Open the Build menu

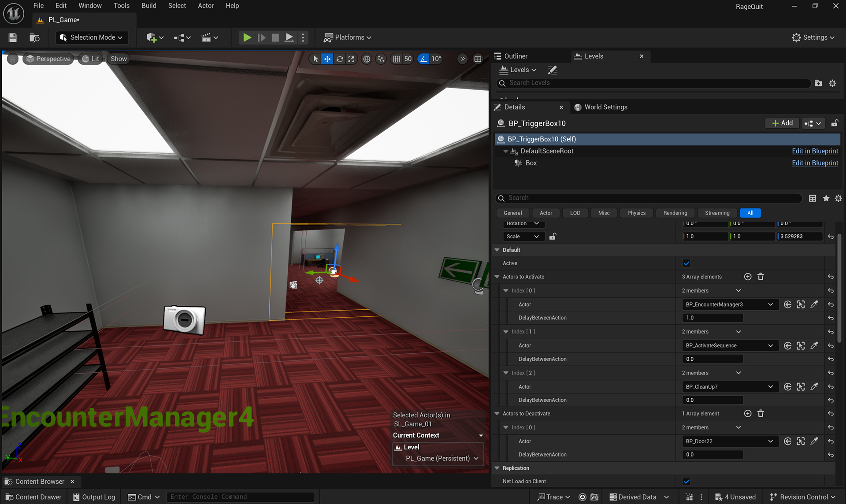coord(148,6)
